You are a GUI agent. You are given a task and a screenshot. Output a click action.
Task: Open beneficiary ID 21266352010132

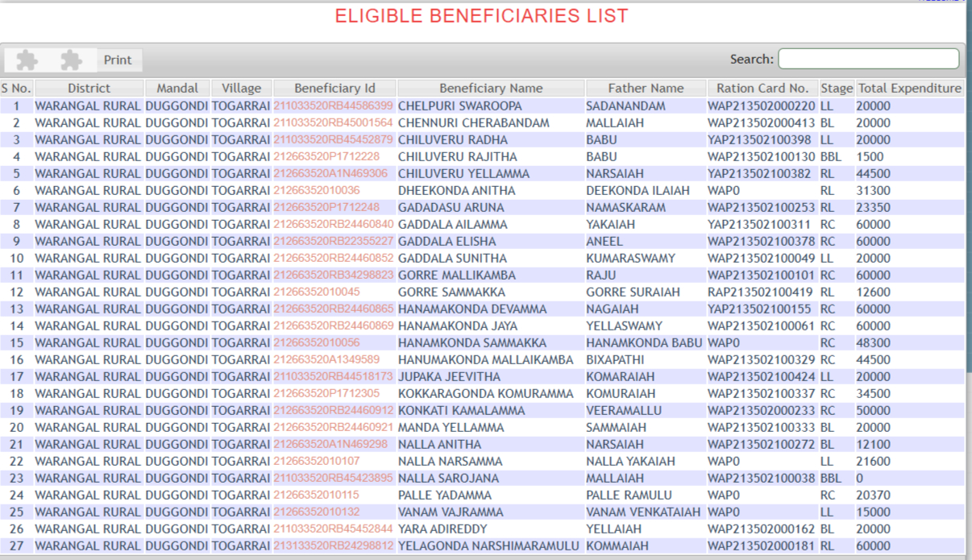317,512
